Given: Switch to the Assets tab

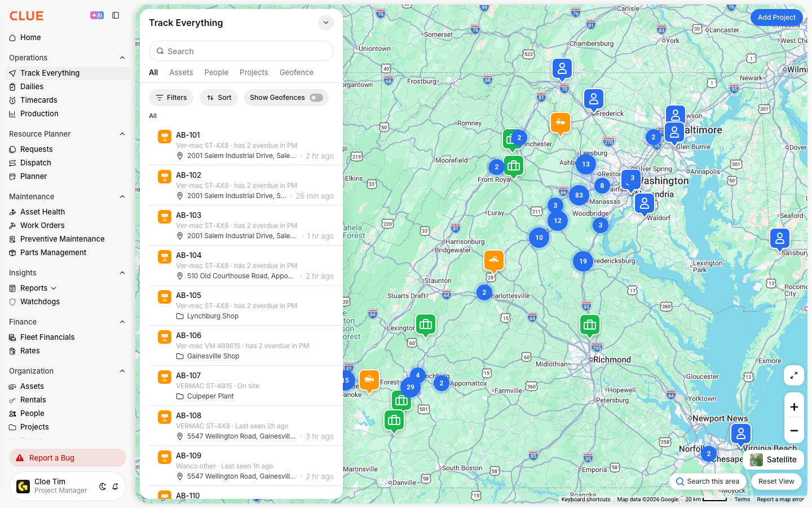Looking at the screenshot, I should [181, 72].
